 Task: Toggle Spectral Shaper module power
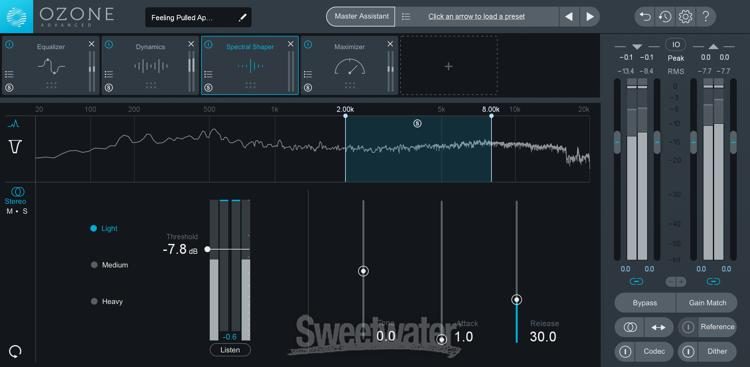(x=208, y=44)
